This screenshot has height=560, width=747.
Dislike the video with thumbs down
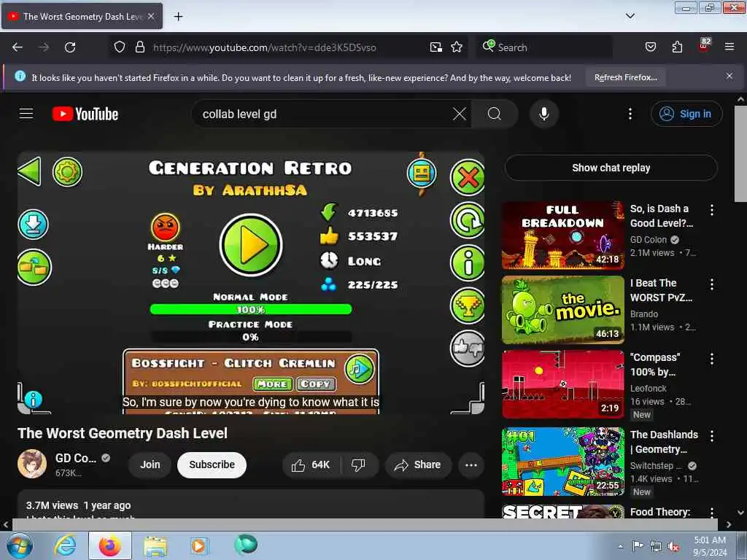[x=358, y=464]
